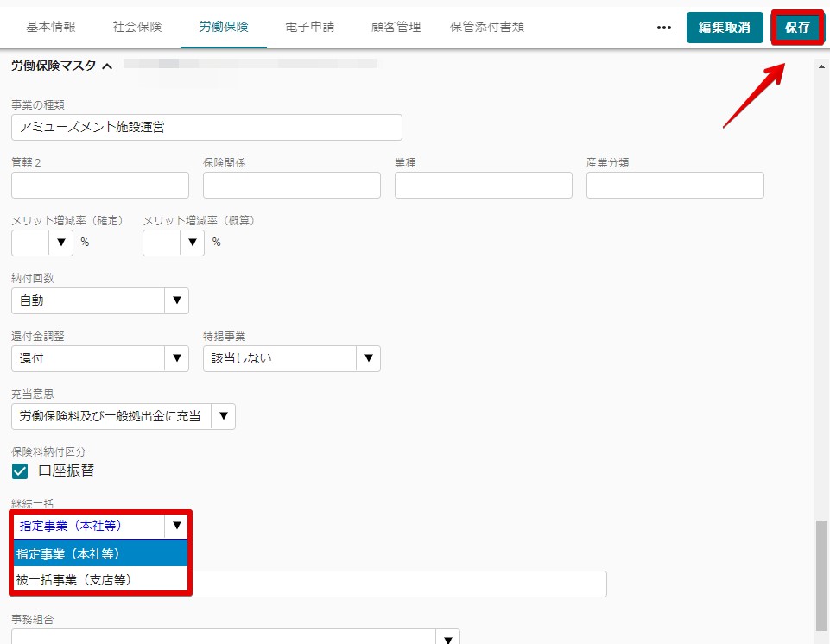Select the 労働保険 tab

[x=224, y=27]
